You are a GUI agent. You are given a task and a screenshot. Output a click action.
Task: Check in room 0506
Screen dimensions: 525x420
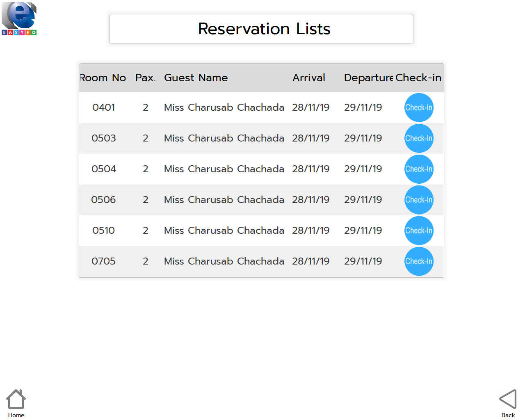coord(419,200)
